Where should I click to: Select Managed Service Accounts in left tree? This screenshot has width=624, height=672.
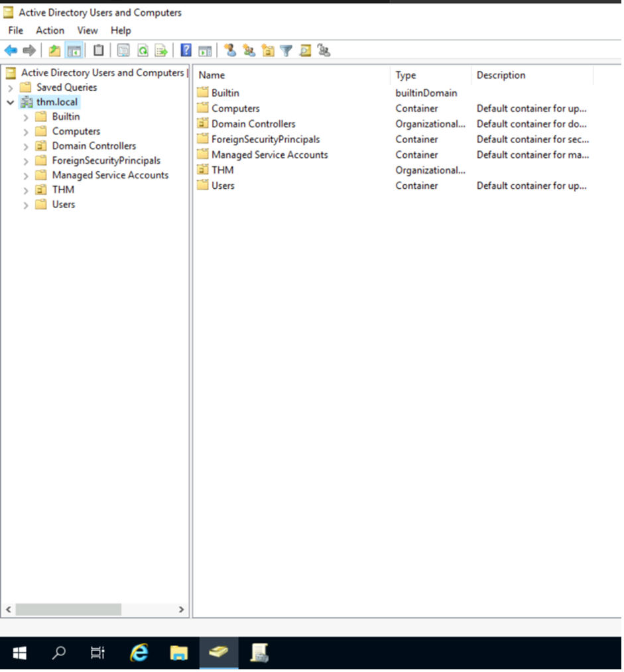tap(110, 175)
